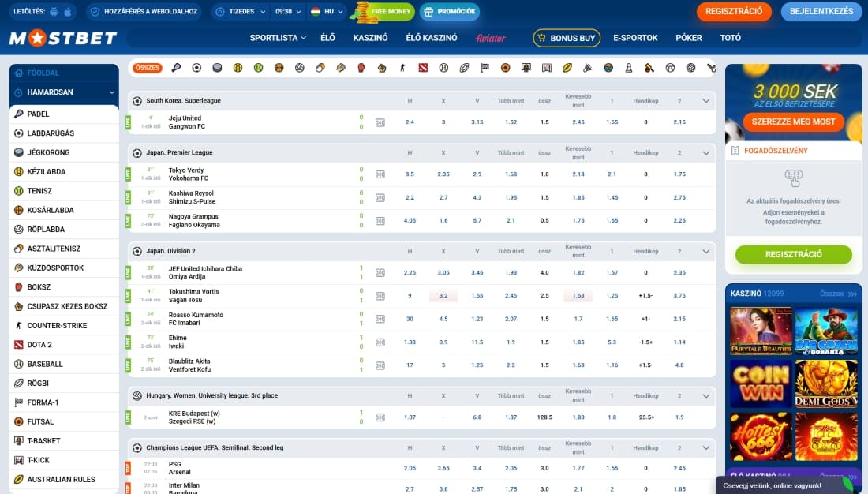Select Kézilabda in the left sidebar
The height and width of the screenshot is (494, 868).
64,172
